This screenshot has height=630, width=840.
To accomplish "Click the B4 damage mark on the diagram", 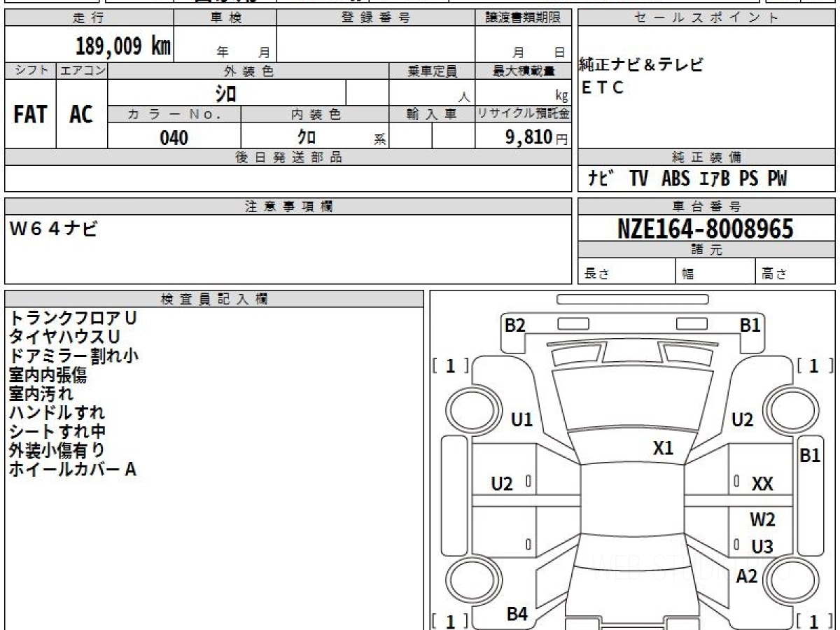I will (517, 615).
